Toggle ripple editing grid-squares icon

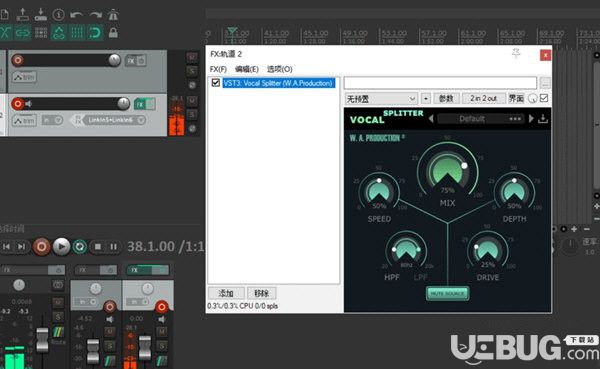pos(41,33)
